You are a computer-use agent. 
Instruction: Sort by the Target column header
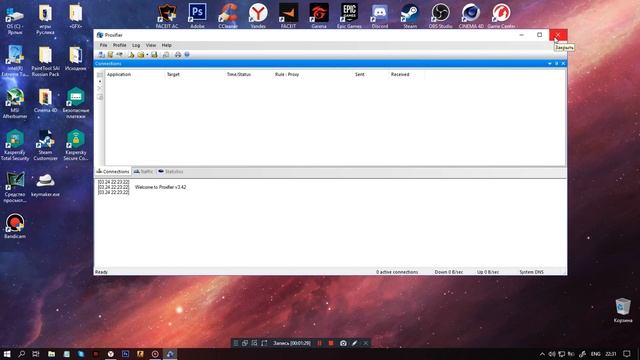(173, 74)
